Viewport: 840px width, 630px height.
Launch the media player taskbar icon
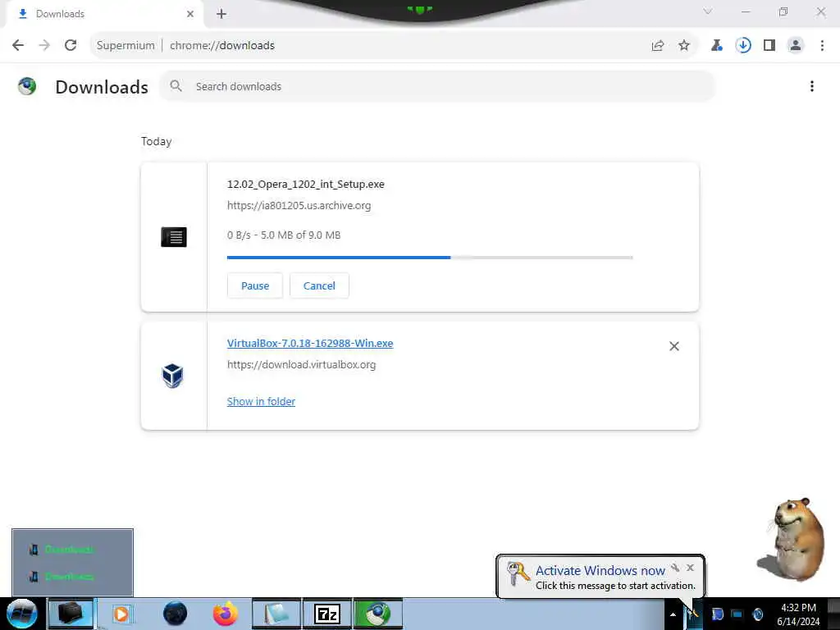pyautogui.click(x=121, y=614)
